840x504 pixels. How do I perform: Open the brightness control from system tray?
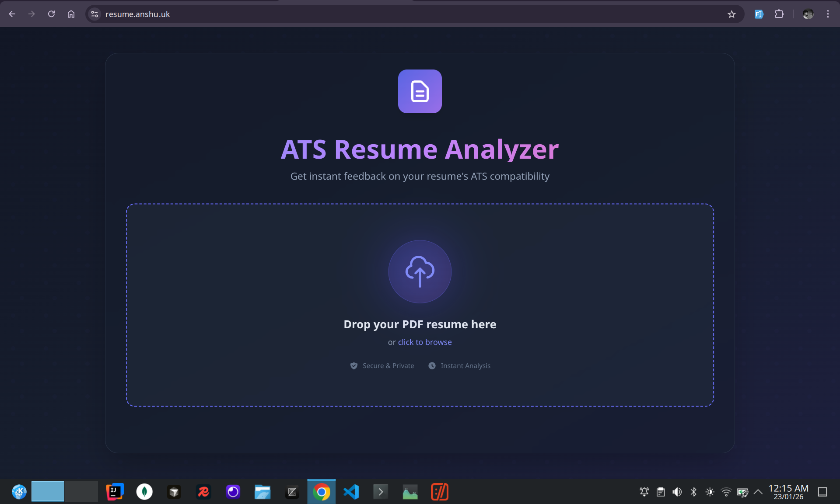coord(710,491)
